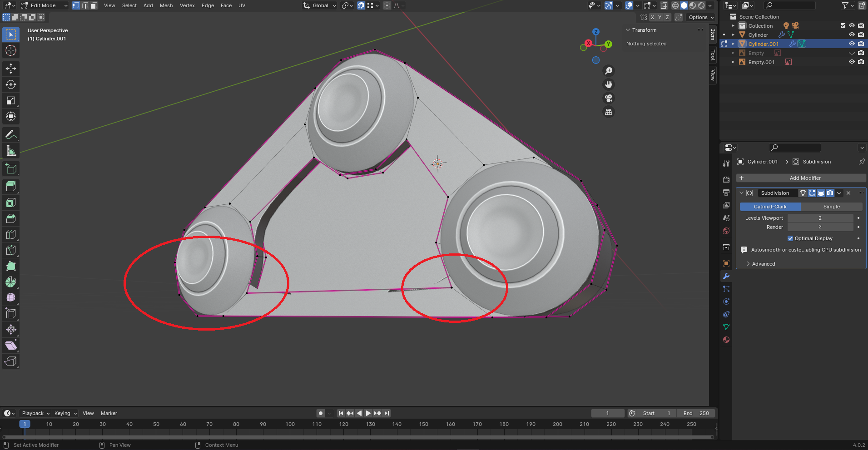This screenshot has width=868, height=450.
Task: Activate the Rotate tool
Action: [11, 84]
